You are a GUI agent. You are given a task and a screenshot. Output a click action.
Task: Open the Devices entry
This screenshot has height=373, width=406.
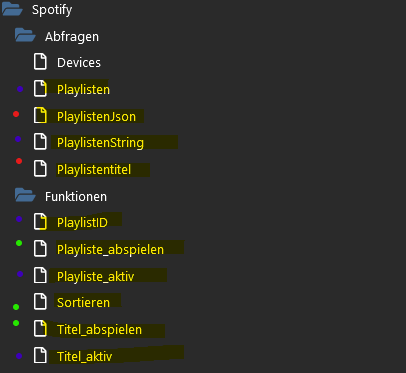[x=79, y=63]
